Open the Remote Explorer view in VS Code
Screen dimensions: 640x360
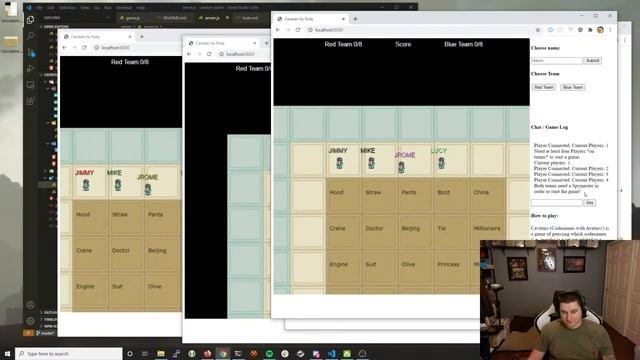pos(31,84)
